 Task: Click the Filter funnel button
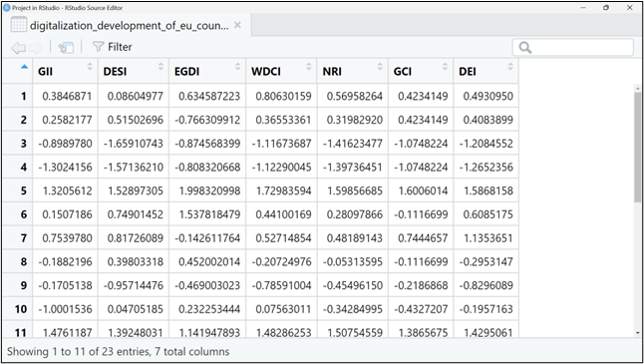coord(112,47)
